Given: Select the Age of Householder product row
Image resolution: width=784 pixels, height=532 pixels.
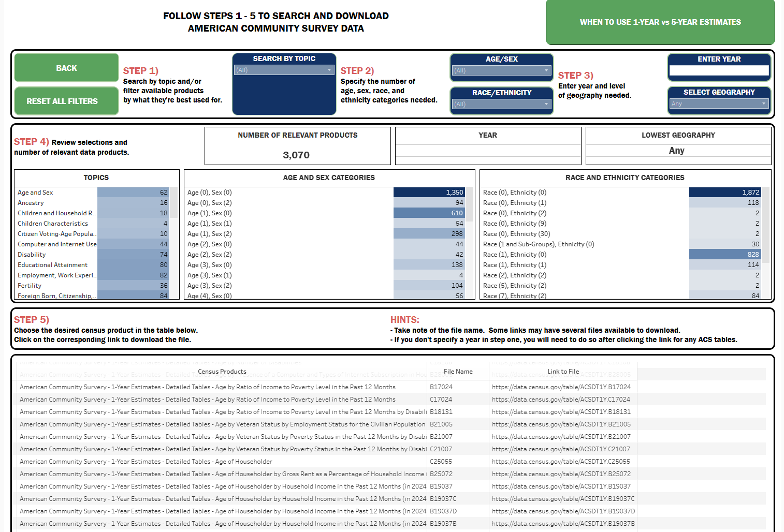Looking at the screenshot, I should point(223,462).
